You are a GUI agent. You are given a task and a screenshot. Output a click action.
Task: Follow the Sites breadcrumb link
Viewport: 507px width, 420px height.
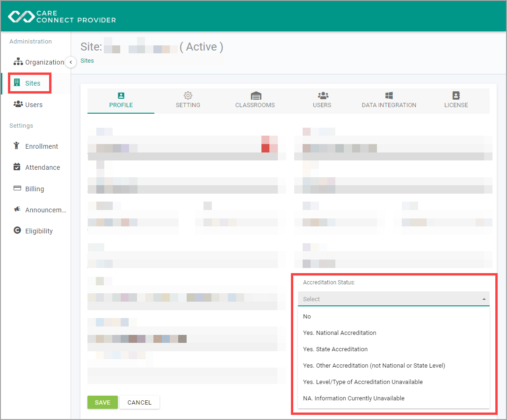point(87,61)
